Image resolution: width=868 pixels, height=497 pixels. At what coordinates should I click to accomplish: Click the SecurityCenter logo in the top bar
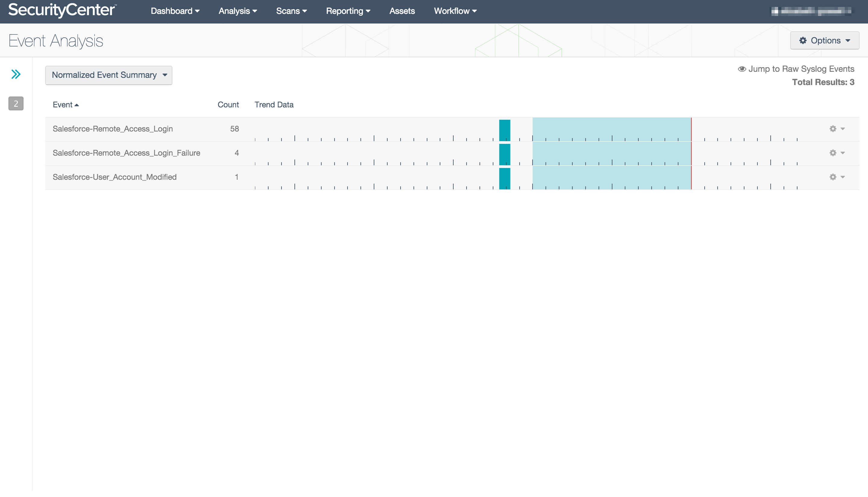coord(61,10)
